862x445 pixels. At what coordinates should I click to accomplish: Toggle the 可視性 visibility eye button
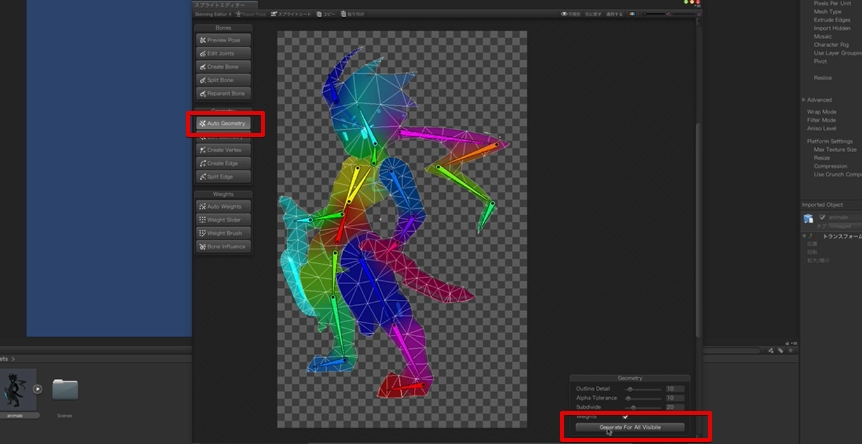570,14
